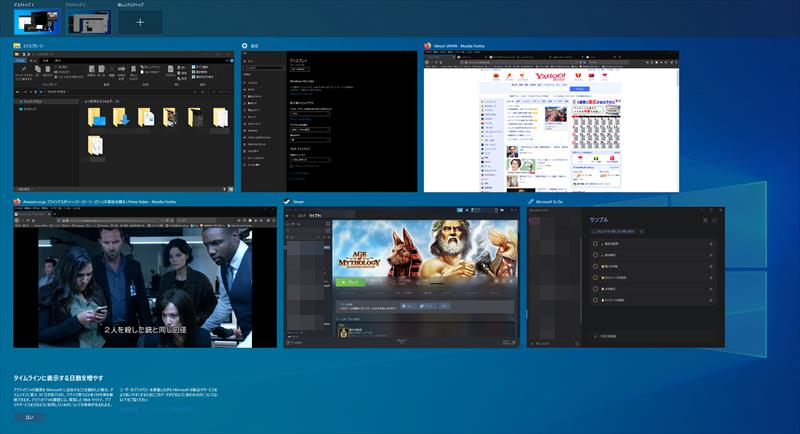Click the Firefox icon beside Amazon title

[x=17, y=201]
